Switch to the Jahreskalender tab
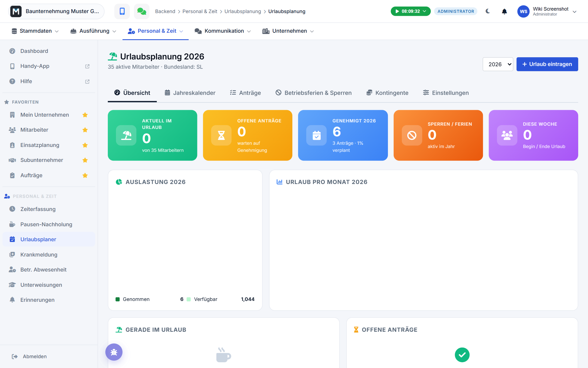The height and width of the screenshot is (368, 588). coord(190,93)
